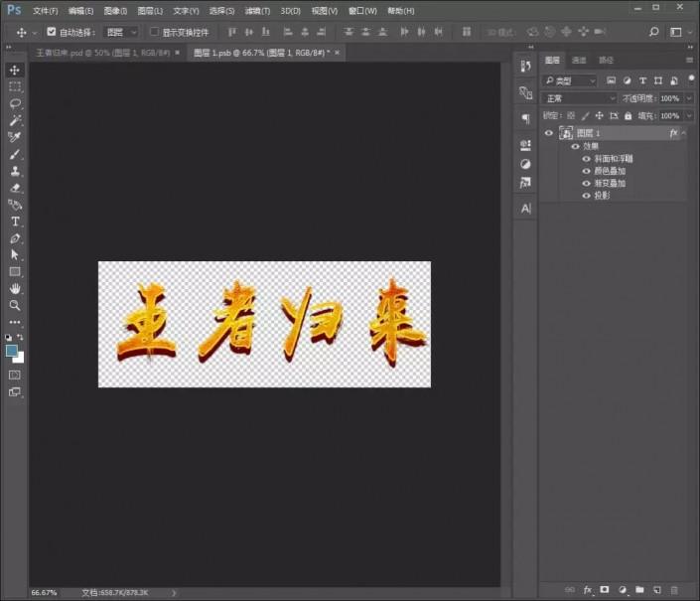Click the lock-all padlock icon in Layers panel
This screenshot has height=601, width=700.
click(x=629, y=115)
